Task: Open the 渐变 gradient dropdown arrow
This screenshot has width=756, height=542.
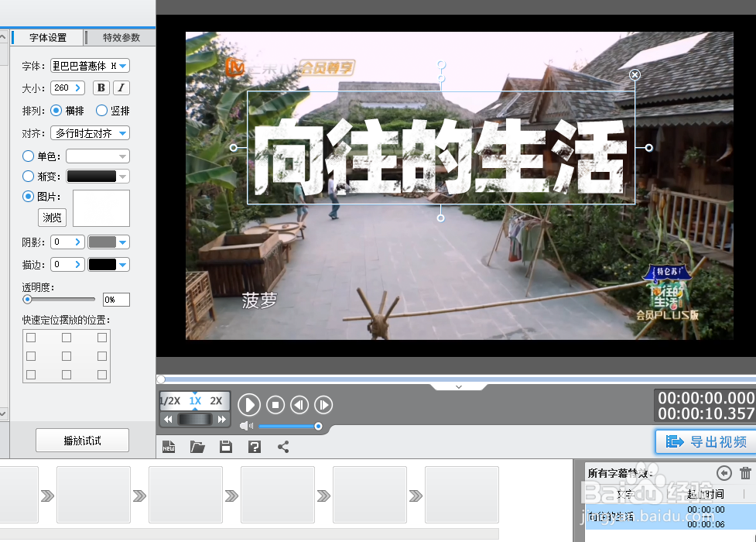Action: [123, 177]
